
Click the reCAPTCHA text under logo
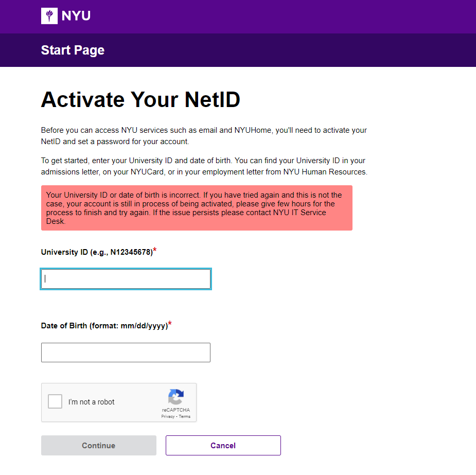coord(176,410)
